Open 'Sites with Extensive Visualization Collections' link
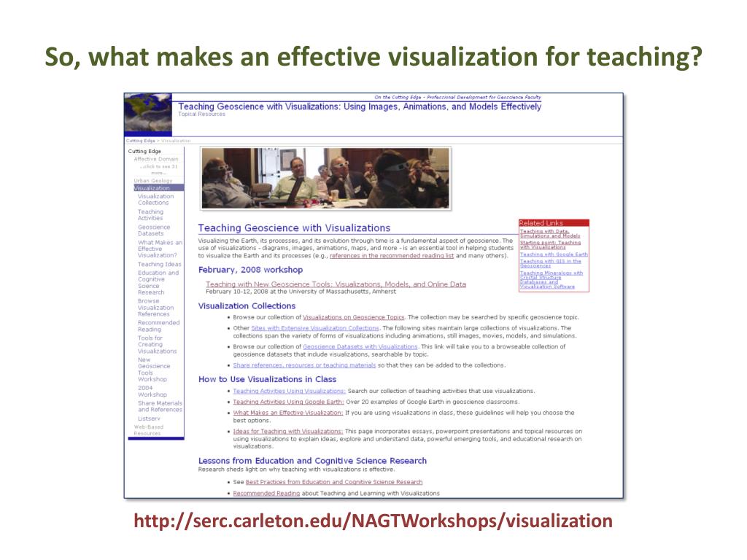Viewport: 747px width, 560px height. (x=315, y=328)
